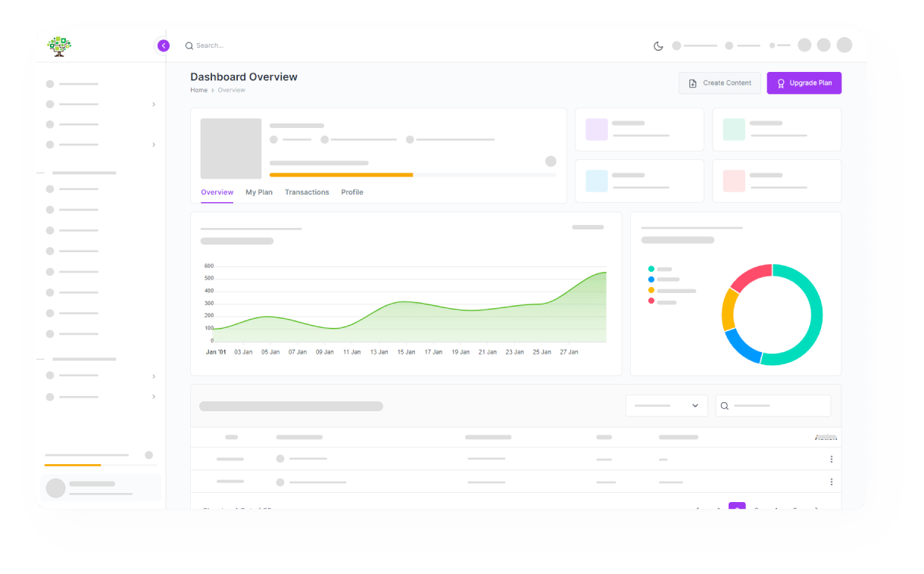
Task: Focus the top Search... input field
Action: click(x=210, y=45)
